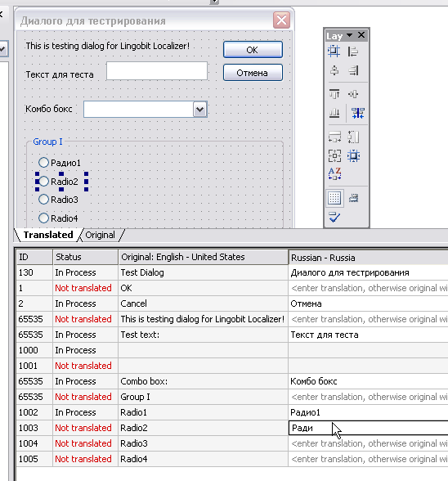Click the Align Lefts icon in Layout toolbar

[353, 52]
